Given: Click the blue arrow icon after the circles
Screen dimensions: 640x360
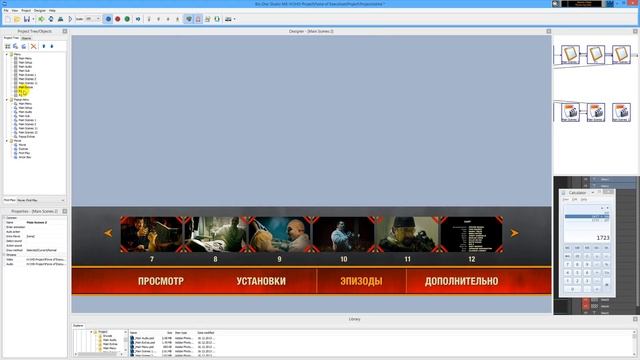Looking at the screenshot, I should [x=138, y=19].
